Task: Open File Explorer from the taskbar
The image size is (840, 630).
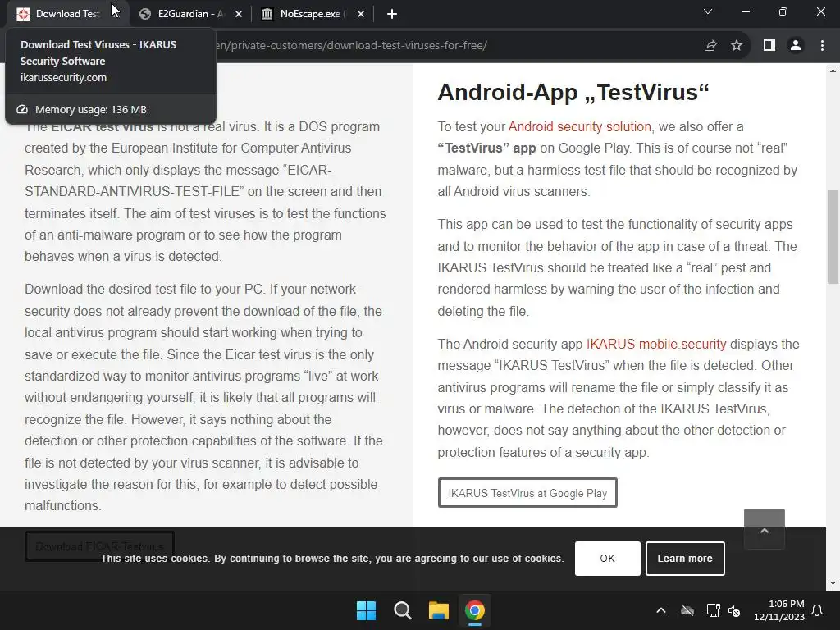Action: pos(438,610)
